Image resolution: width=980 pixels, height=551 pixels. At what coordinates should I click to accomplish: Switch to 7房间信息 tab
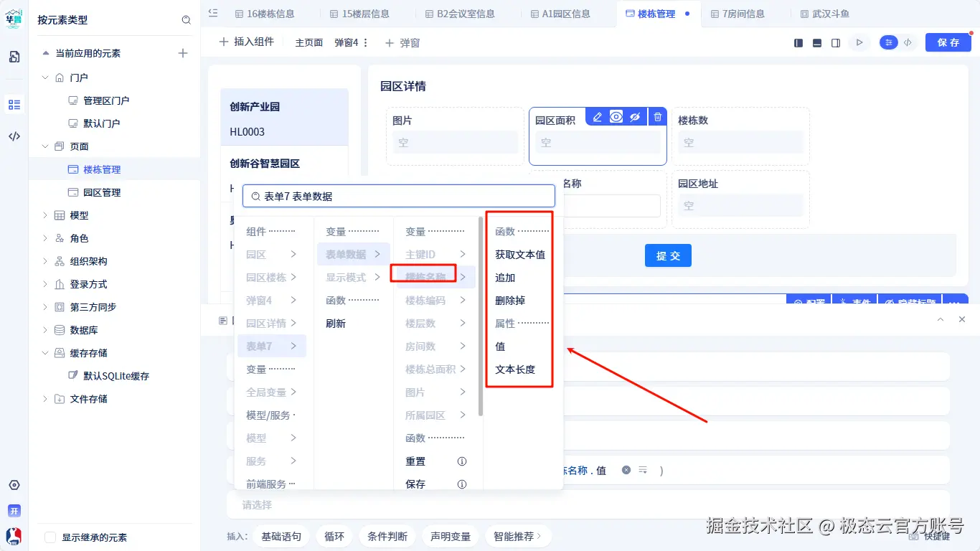[738, 14]
